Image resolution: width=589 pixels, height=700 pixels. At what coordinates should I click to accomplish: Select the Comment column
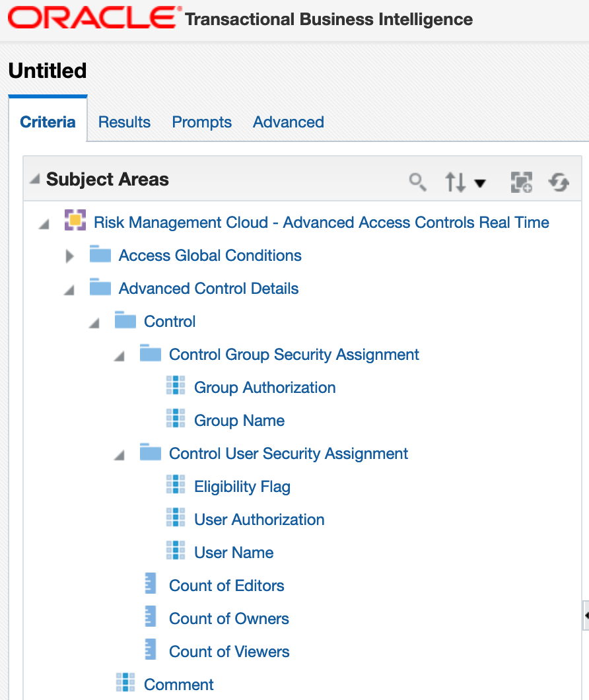point(179,685)
